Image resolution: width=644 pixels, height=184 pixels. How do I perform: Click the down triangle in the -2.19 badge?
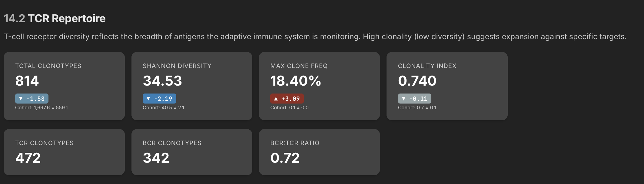148,99
